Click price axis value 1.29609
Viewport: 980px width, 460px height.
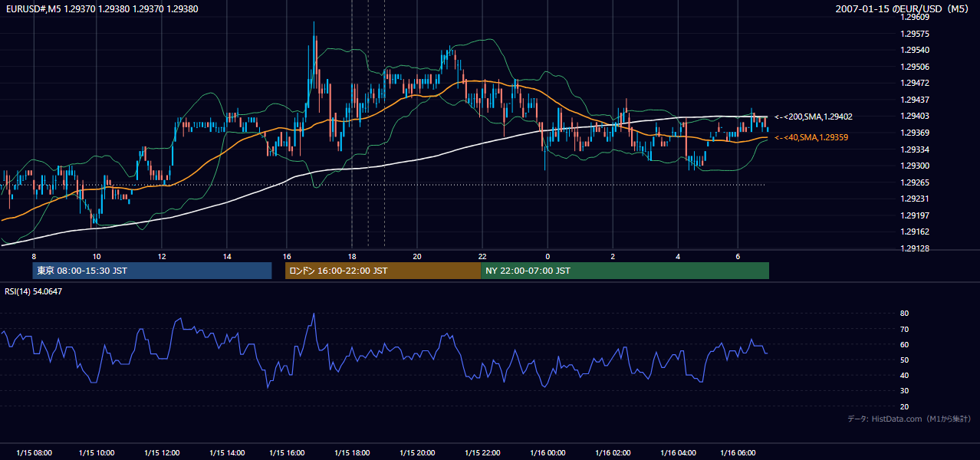(x=914, y=18)
